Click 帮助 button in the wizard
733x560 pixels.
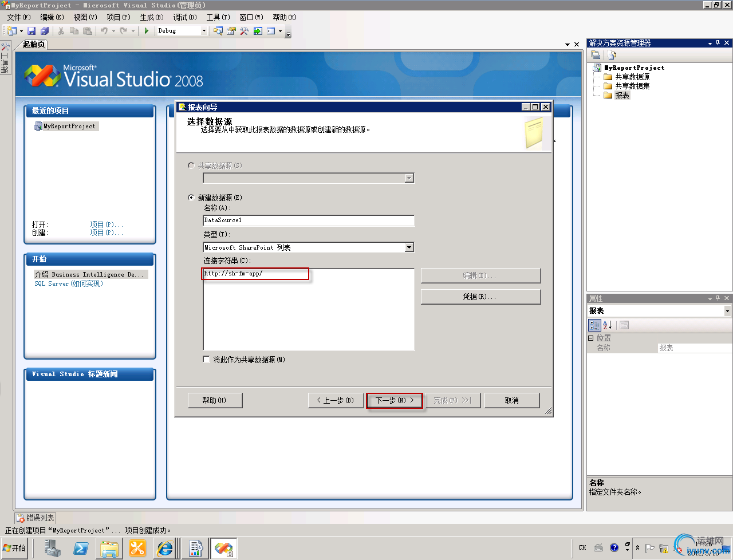(x=215, y=400)
